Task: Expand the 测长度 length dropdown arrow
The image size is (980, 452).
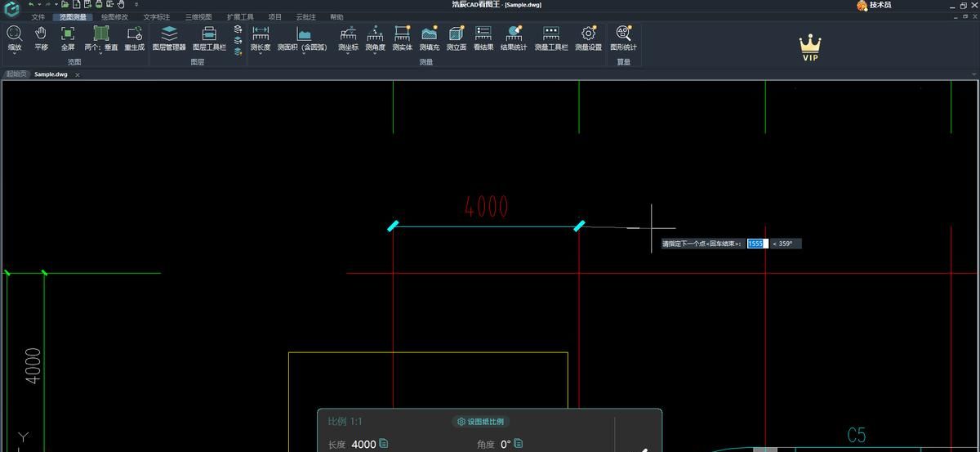Action: point(260,54)
